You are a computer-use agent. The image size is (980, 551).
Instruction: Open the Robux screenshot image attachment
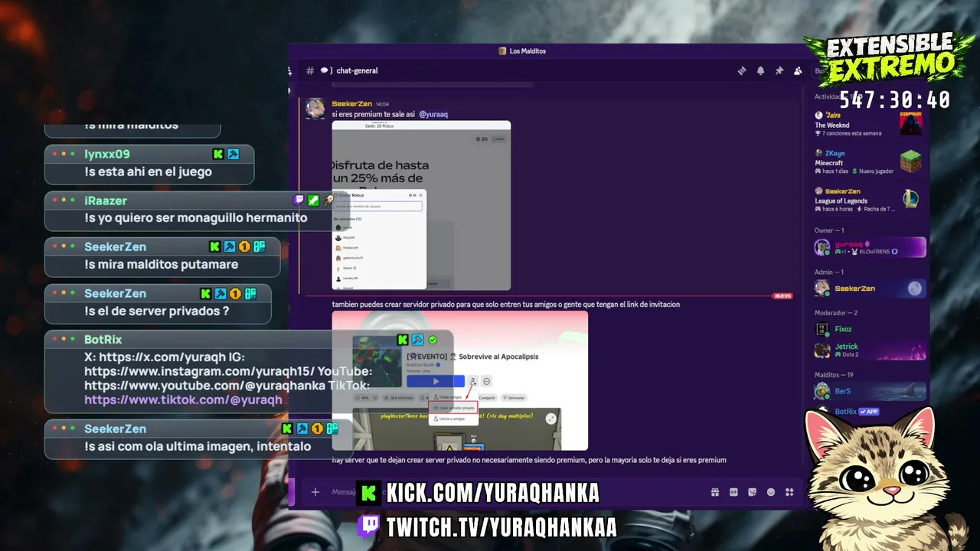click(x=421, y=206)
